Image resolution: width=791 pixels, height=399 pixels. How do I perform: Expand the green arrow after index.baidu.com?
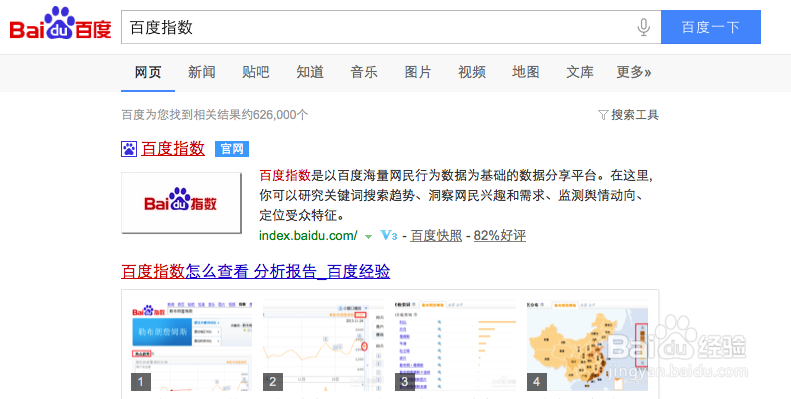368,236
